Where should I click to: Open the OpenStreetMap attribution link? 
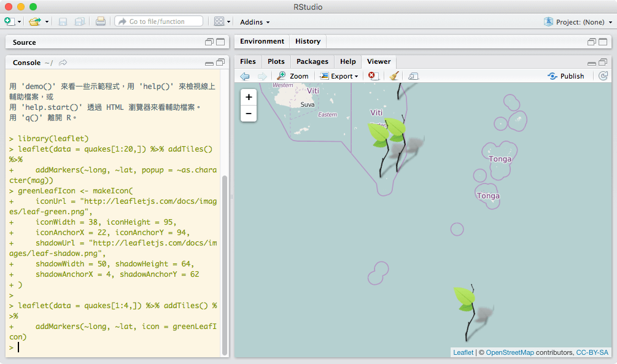coord(510,352)
